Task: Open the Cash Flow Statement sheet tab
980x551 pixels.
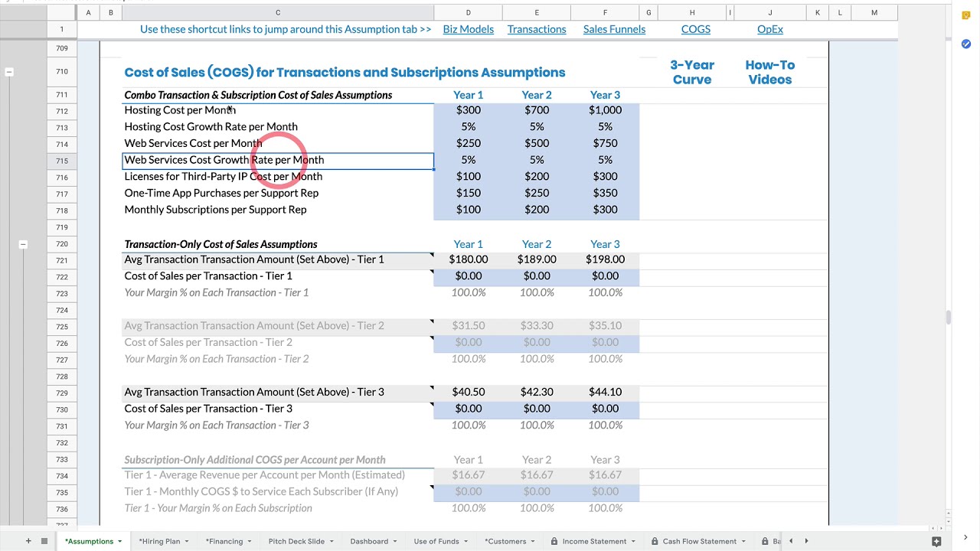Action: click(700, 542)
